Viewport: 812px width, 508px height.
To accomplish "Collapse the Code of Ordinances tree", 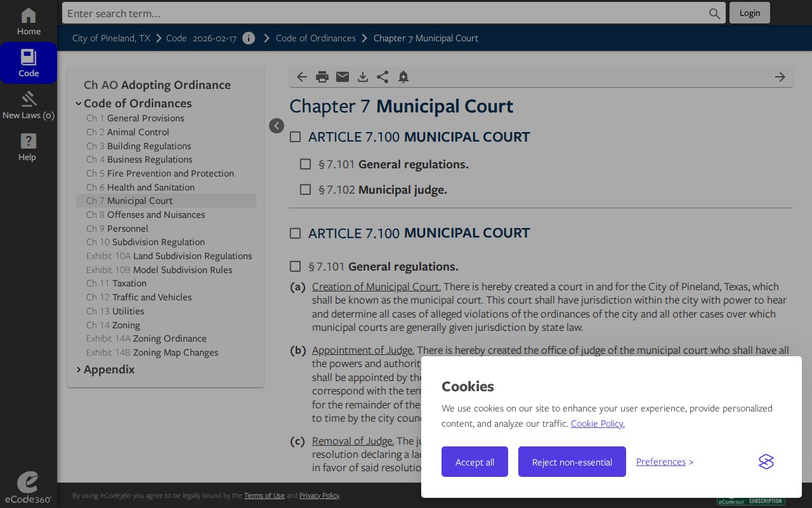I will click(x=79, y=104).
